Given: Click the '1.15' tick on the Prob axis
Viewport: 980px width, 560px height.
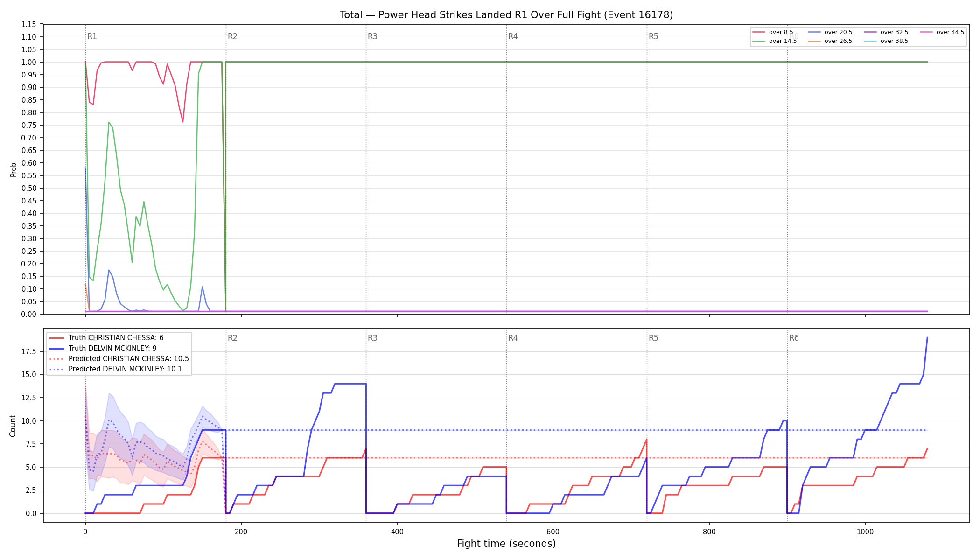Looking at the screenshot, I should pos(29,24).
